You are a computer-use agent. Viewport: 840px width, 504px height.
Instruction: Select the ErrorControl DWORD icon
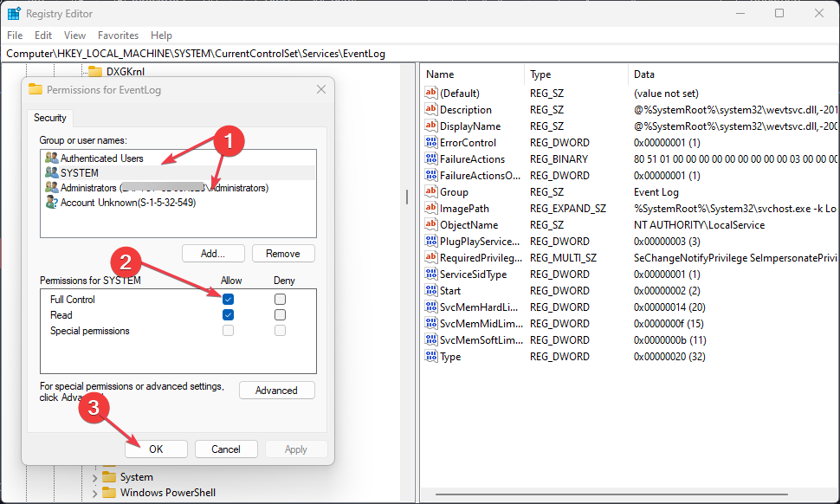tap(430, 143)
